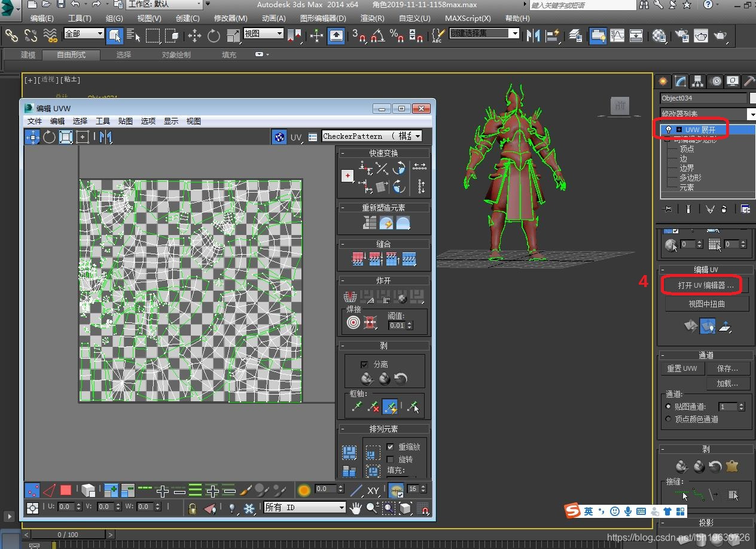Image resolution: width=756 pixels, height=549 pixels.
Task: Open the 修改器(M) main menu
Action: pos(230,18)
